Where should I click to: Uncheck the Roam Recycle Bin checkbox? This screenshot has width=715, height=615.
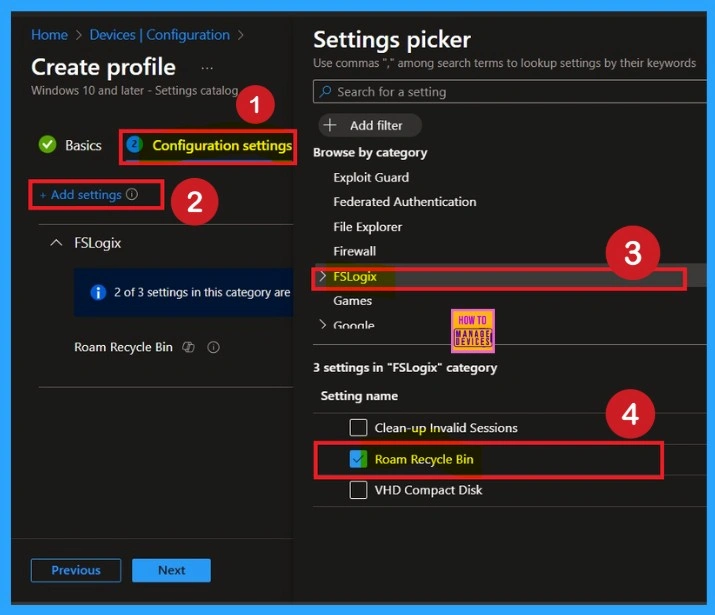(x=358, y=460)
